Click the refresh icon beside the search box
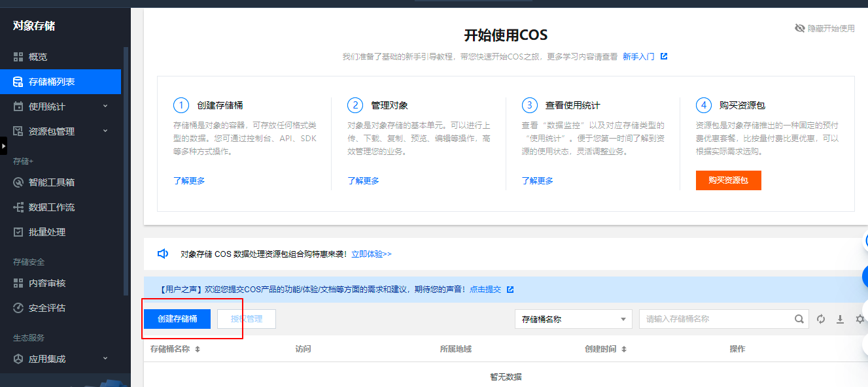This screenshot has height=387, width=868. point(821,319)
